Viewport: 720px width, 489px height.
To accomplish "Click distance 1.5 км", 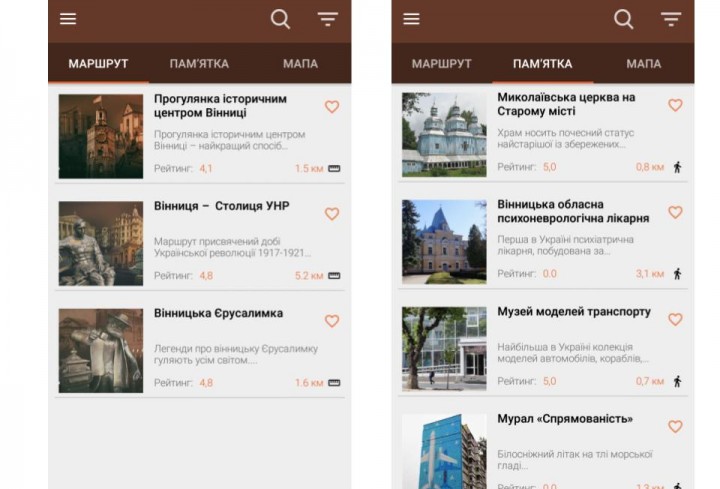I will click(309, 169).
